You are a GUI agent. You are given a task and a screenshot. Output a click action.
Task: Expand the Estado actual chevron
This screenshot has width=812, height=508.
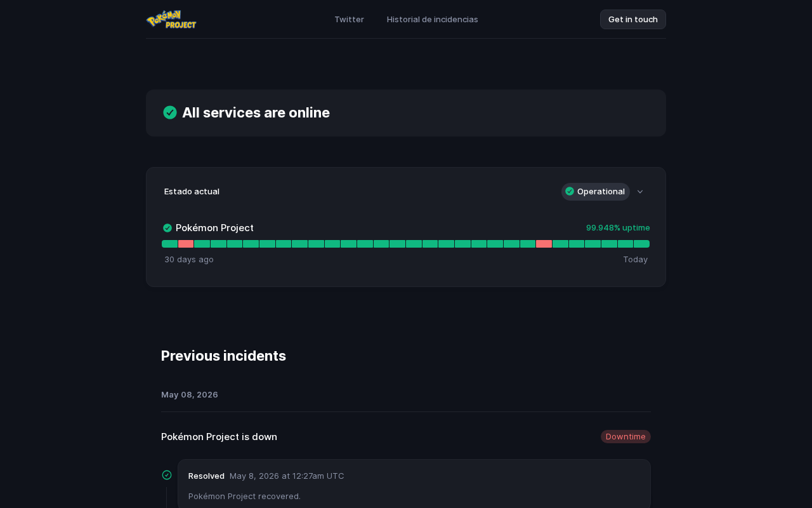pos(640,192)
